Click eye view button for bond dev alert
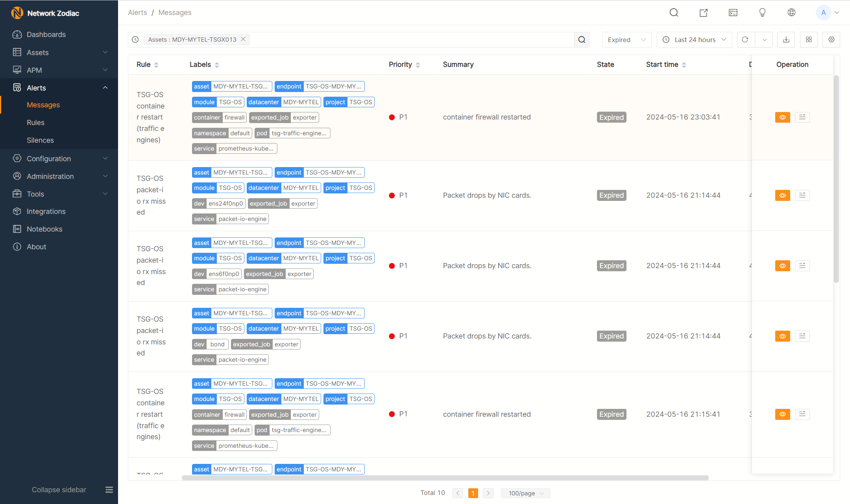850x504 pixels. 782,336
